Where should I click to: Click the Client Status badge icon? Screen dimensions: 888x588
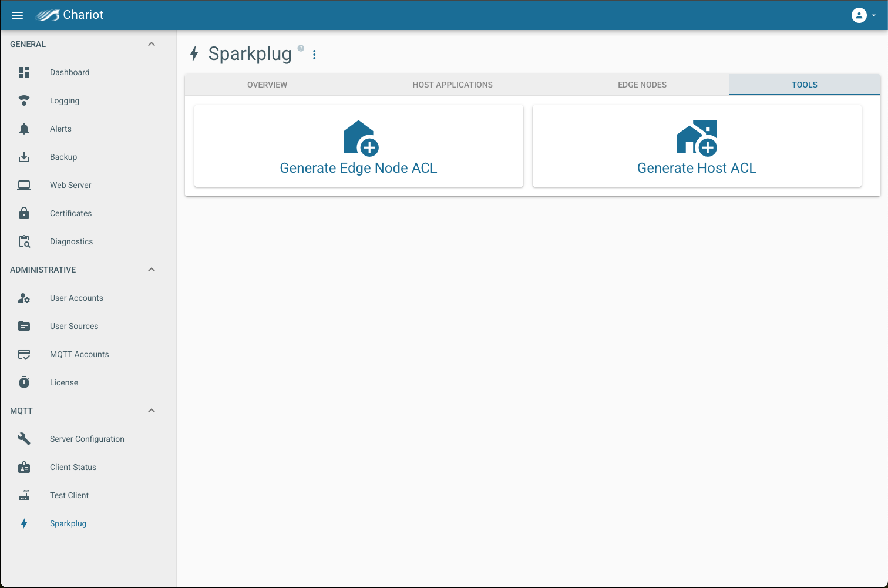24,467
